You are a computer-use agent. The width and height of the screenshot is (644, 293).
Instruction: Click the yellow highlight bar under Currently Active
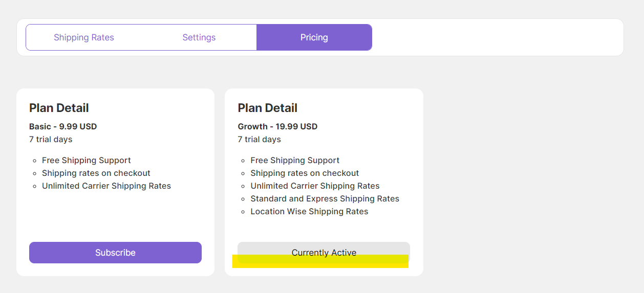pyautogui.click(x=320, y=263)
